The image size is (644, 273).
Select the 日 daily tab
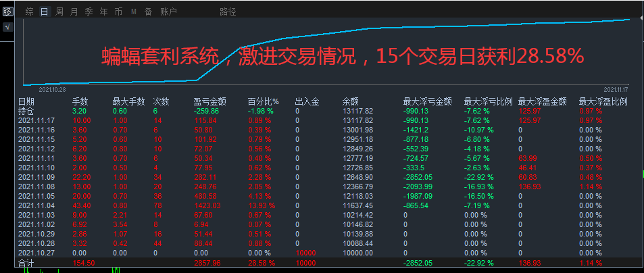click(45, 11)
